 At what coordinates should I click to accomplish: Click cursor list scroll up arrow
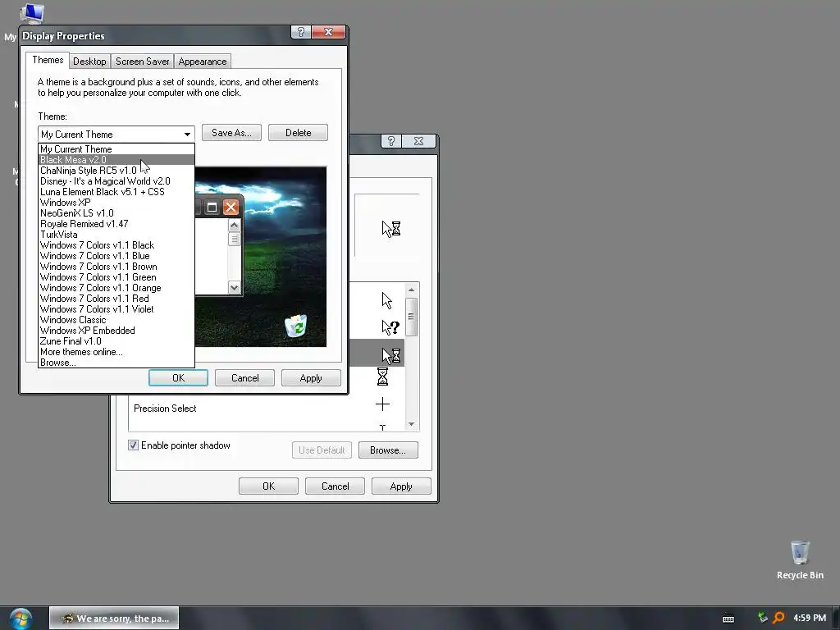pos(412,290)
